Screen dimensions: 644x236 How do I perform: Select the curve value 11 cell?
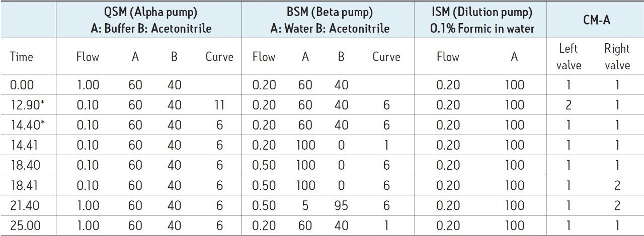pos(219,105)
